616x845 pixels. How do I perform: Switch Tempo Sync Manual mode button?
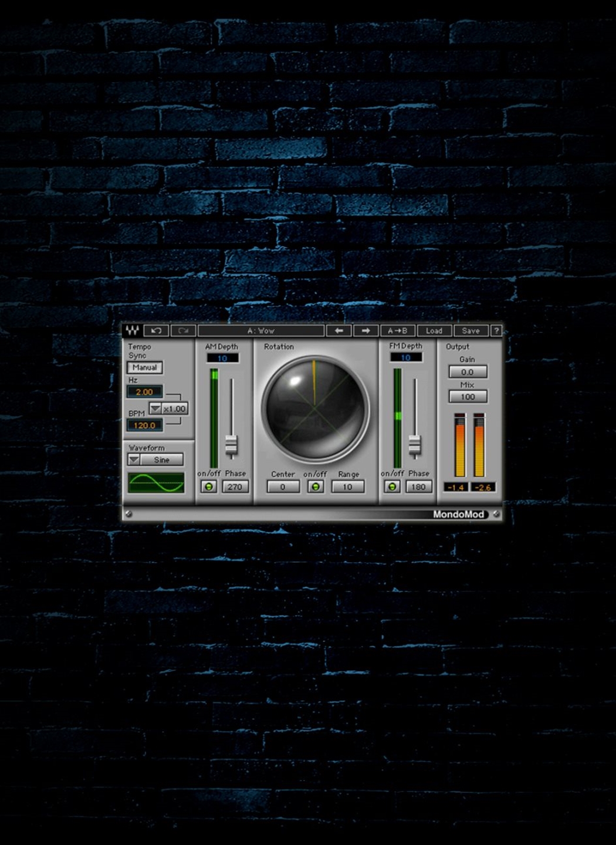(144, 367)
